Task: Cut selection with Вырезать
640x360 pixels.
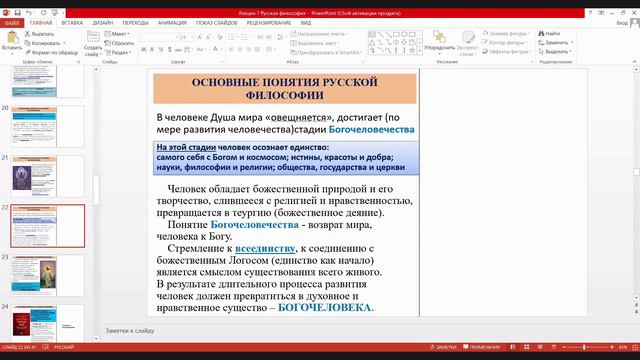Action: (x=39, y=34)
